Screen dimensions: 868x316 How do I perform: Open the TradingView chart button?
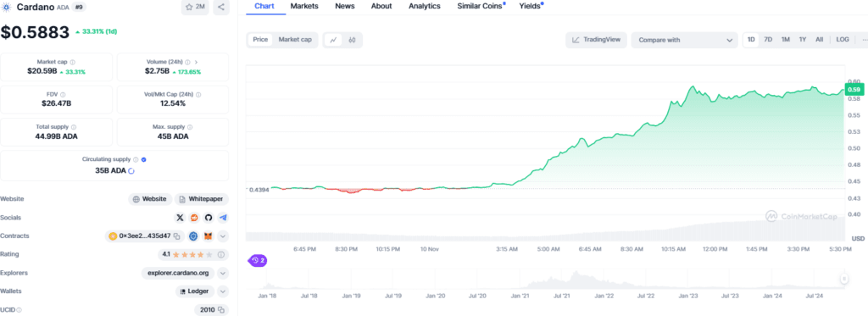(596, 40)
